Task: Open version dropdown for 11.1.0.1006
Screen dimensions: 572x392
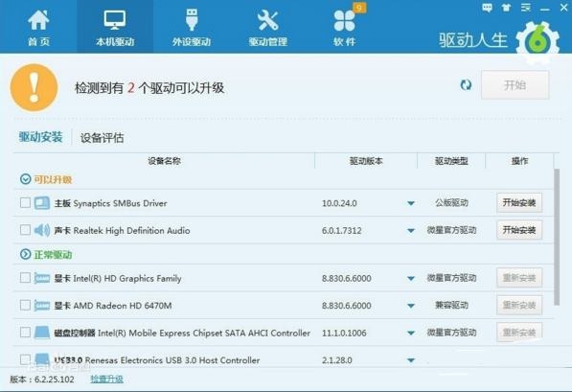Action: [x=411, y=333]
